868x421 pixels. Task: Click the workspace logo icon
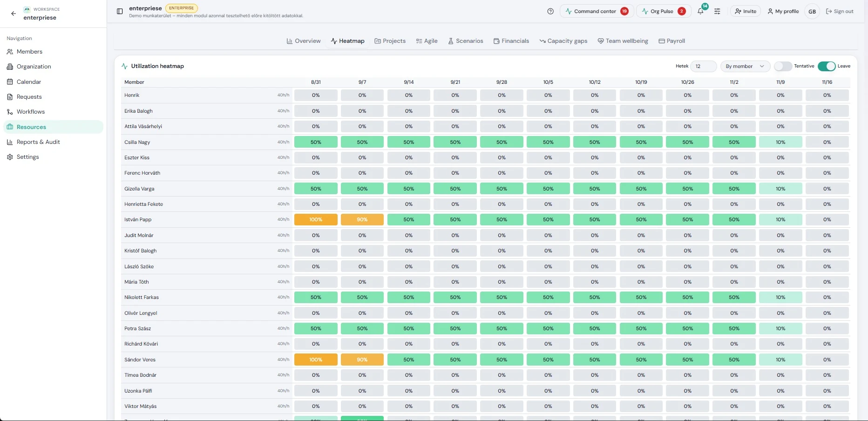(x=27, y=9)
